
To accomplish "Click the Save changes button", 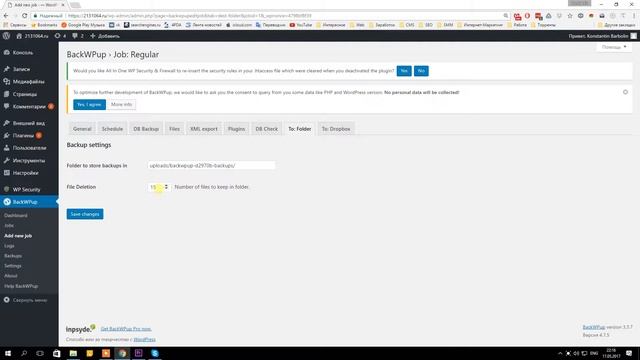I will coord(85,214).
